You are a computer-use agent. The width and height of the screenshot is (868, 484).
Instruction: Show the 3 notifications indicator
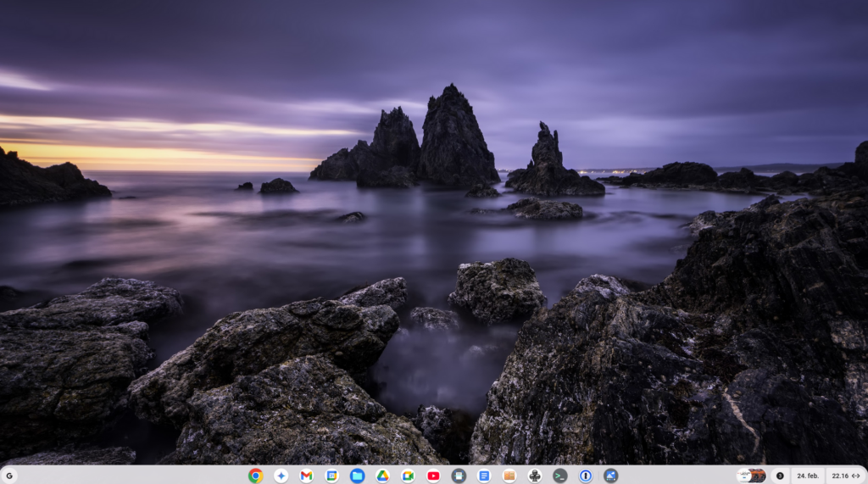[780, 476]
